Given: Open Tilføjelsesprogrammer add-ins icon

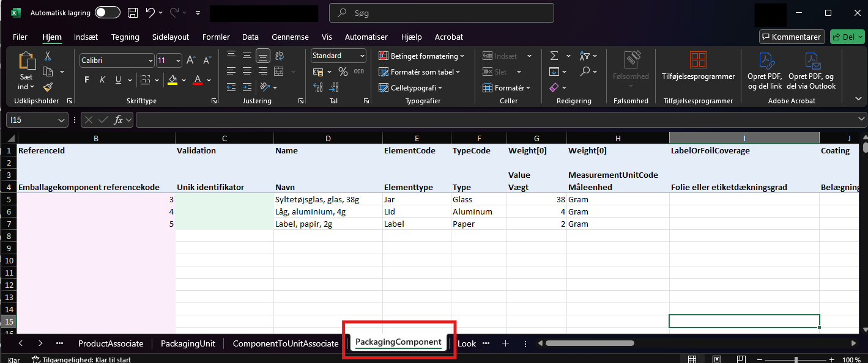Looking at the screenshot, I should point(698,60).
